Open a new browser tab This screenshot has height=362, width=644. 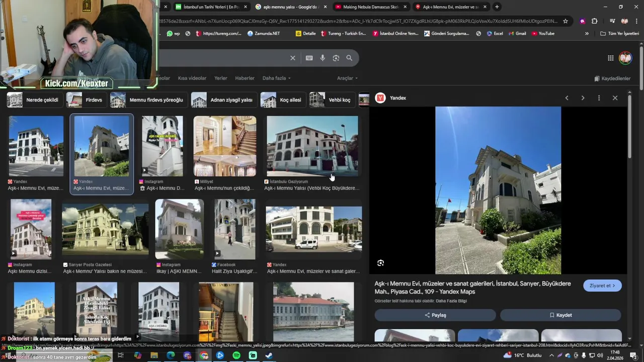point(497,7)
